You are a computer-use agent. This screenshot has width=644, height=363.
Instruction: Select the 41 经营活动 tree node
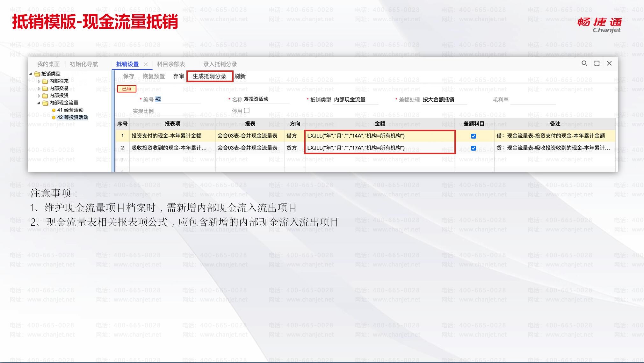pos(70,110)
